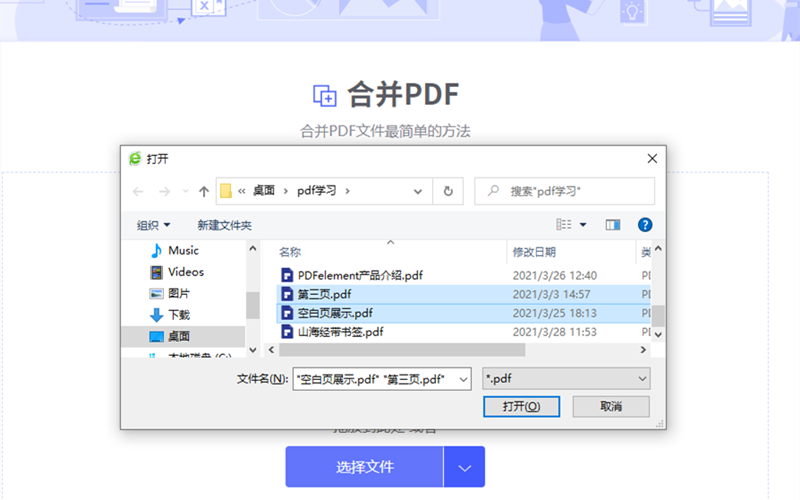Toggle the preview pane icon
The height and width of the screenshot is (500, 800).
[613, 225]
